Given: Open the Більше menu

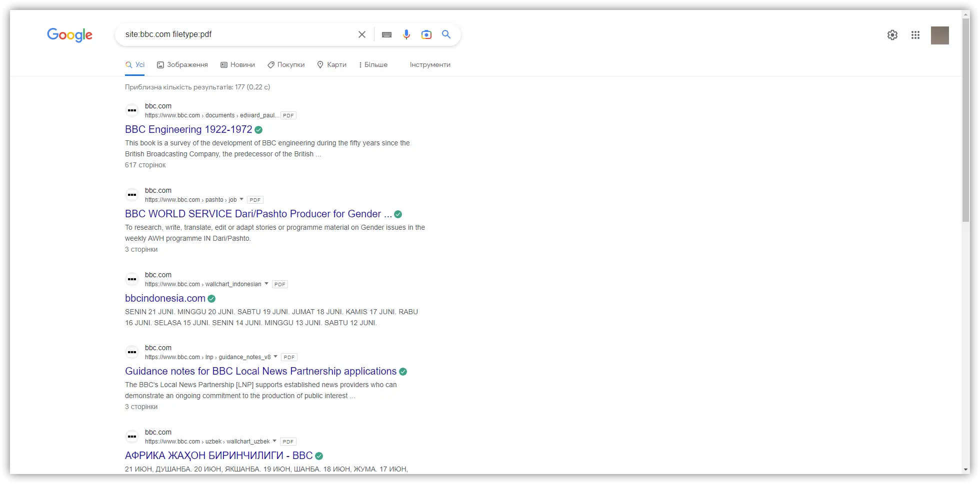Looking at the screenshot, I should (373, 65).
